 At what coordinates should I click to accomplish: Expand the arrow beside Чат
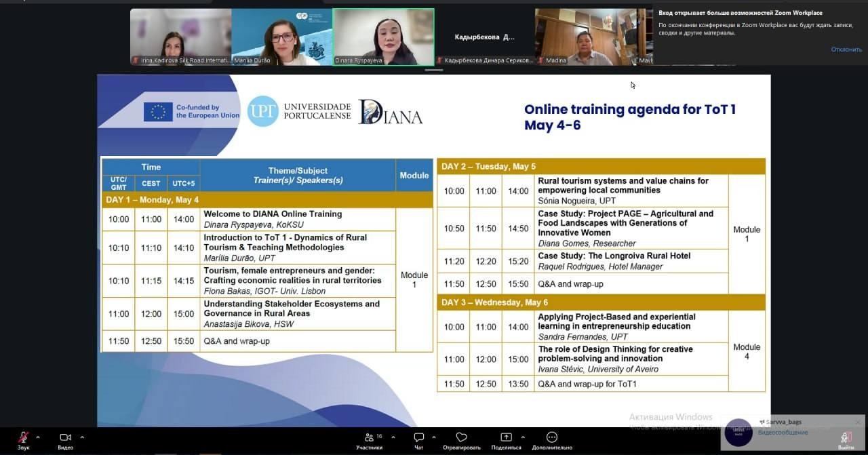tap(435, 437)
